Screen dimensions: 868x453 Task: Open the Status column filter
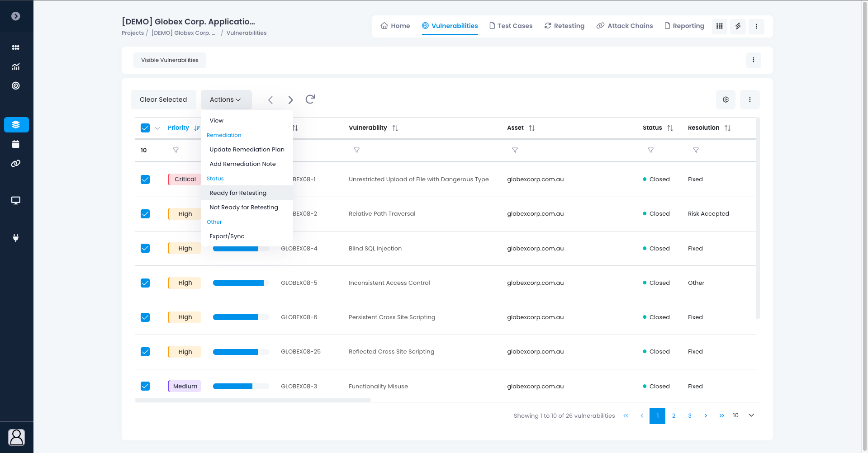650,150
